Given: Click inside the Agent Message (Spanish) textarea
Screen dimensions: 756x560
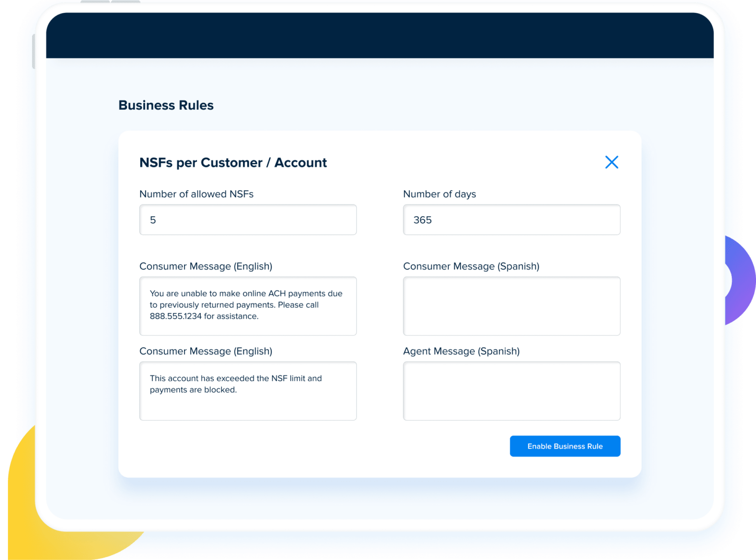Looking at the screenshot, I should tap(511, 391).
